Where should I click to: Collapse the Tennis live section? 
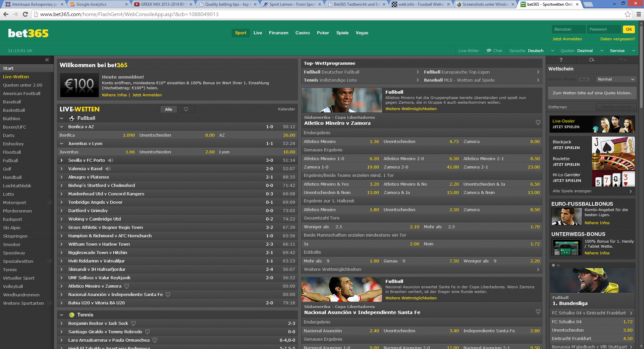pos(62,315)
